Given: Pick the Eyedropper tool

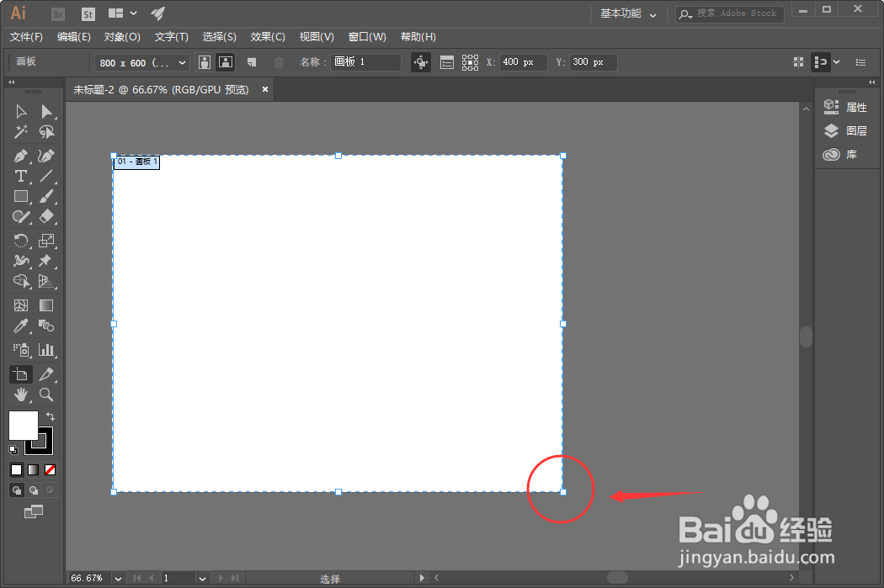Looking at the screenshot, I should [x=21, y=326].
